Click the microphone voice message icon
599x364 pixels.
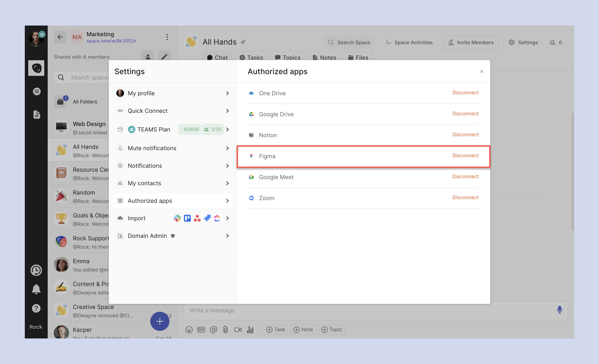[x=559, y=310]
